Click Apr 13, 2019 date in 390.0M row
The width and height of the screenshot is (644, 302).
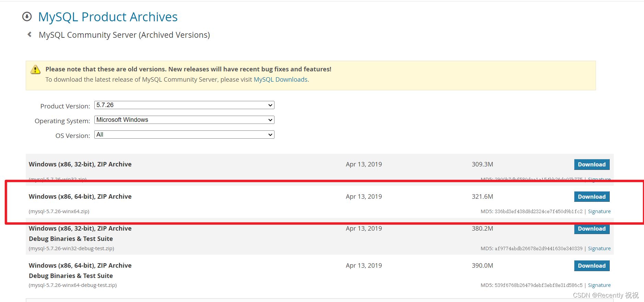pos(364,266)
